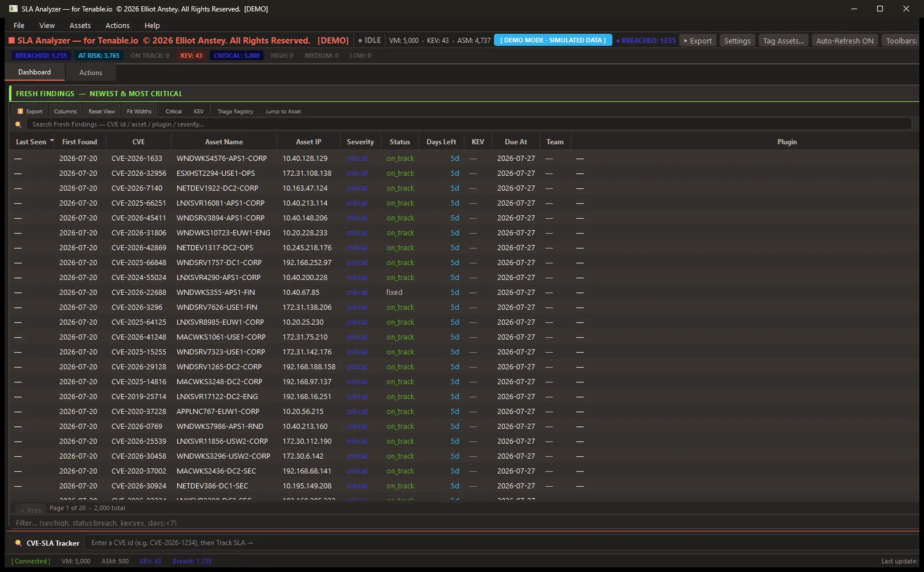Switch to the Actions tab below filter chips
Image resolution: width=924 pixels, height=572 pixels.
point(91,72)
